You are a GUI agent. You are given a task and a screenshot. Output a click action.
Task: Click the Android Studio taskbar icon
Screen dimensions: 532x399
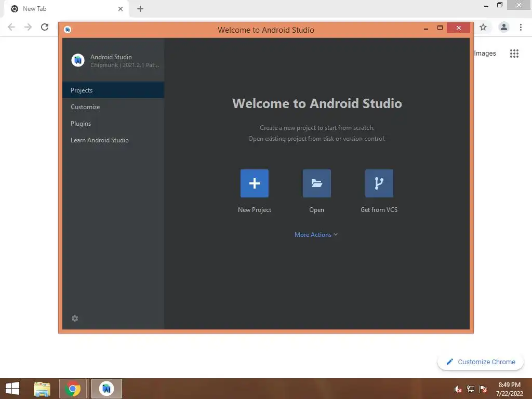pyautogui.click(x=106, y=389)
